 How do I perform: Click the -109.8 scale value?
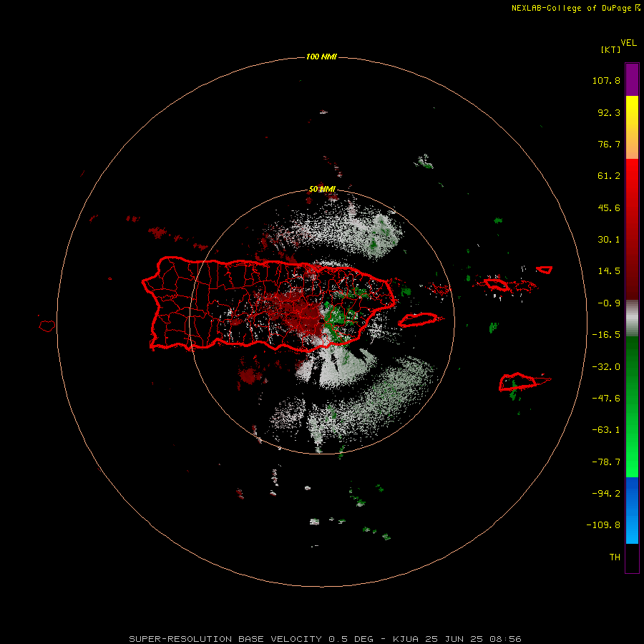coord(603,525)
